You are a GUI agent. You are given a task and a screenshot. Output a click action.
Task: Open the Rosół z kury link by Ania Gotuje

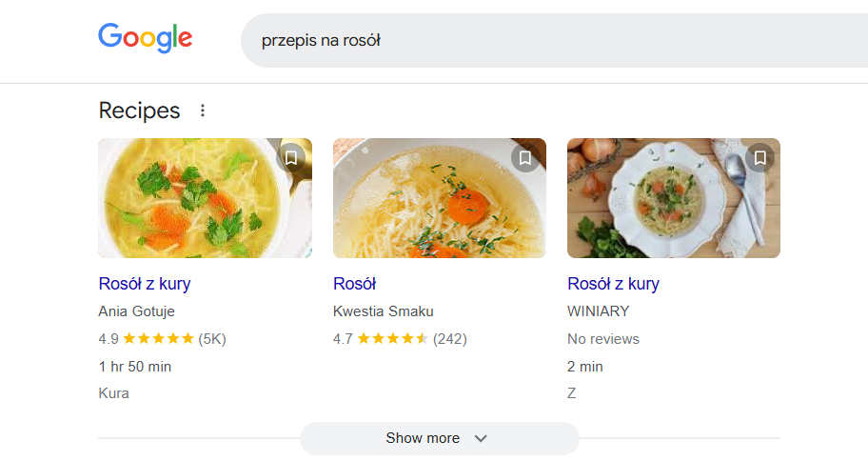click(145, 284)
